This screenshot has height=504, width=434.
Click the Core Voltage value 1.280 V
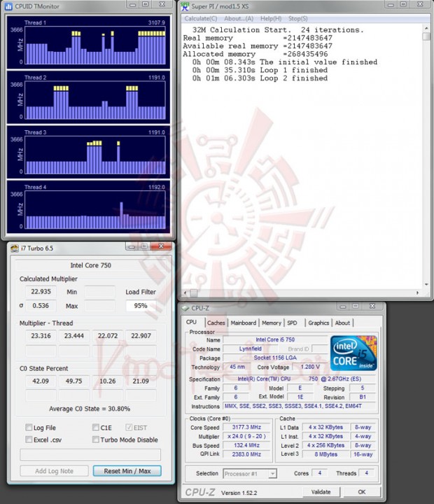(x=310, y=367)
